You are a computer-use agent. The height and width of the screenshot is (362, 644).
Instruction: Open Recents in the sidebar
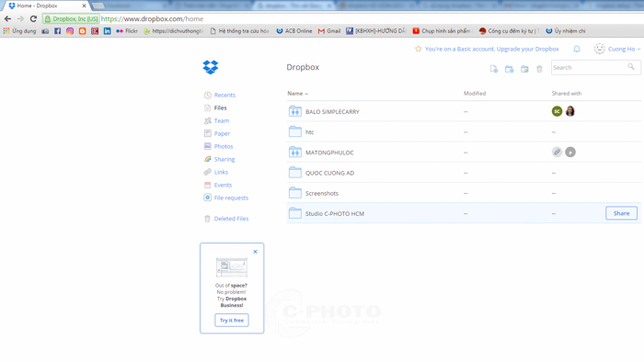pyautogui.click(x=224, y=96)
